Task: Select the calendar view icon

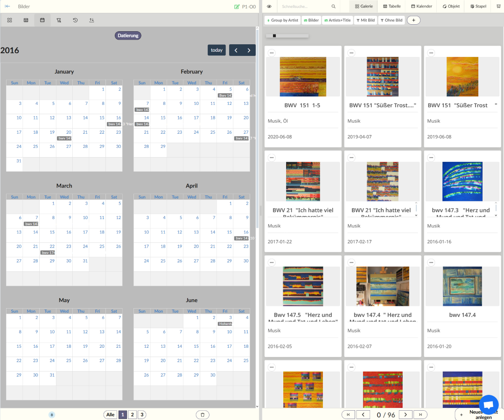Action: 42,20
